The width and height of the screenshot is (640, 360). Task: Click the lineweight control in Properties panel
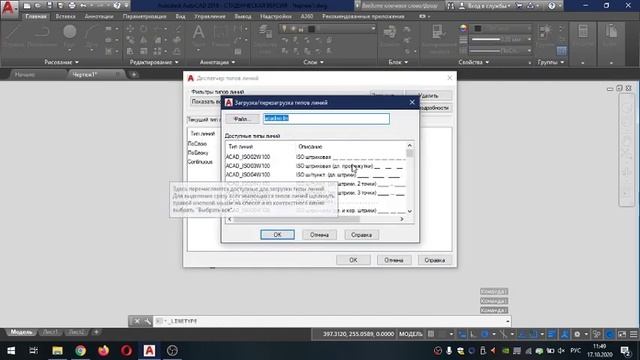[500, 40]
